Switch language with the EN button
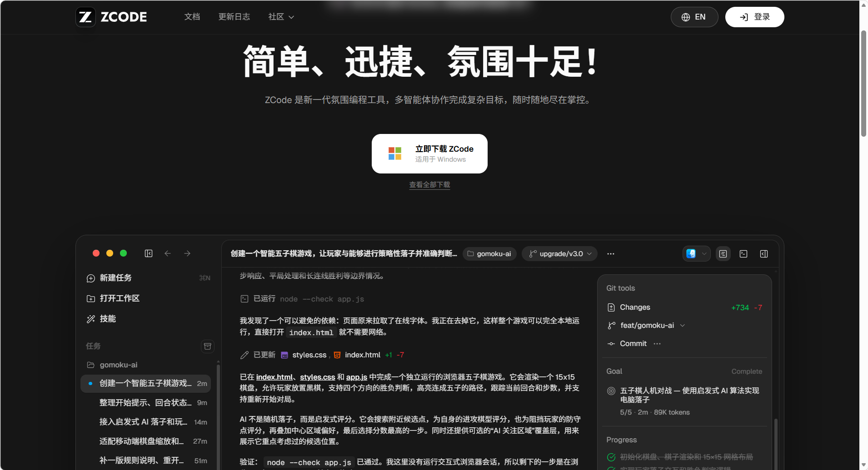Image resolution: width=868 pixels, height=470 pixels. [694, 17]
